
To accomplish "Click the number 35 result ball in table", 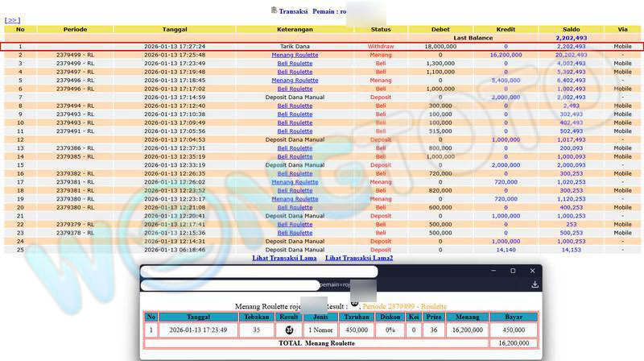I will 288,330.
